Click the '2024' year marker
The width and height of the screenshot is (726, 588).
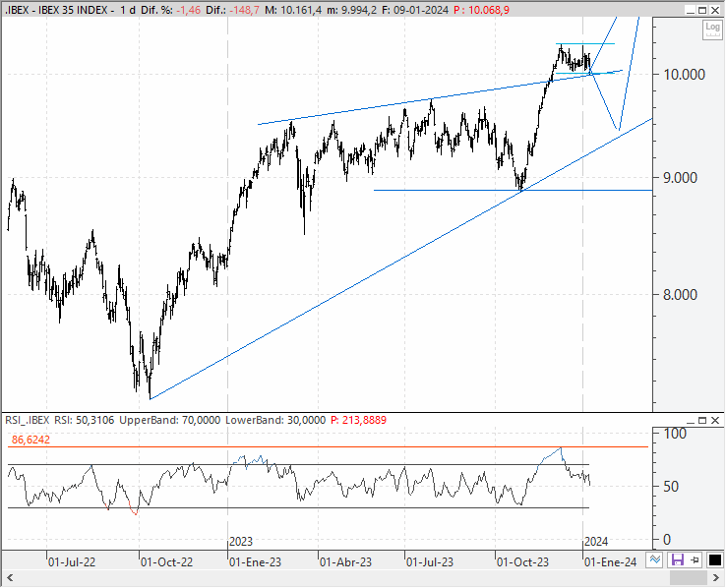click(x=596, y=541)
